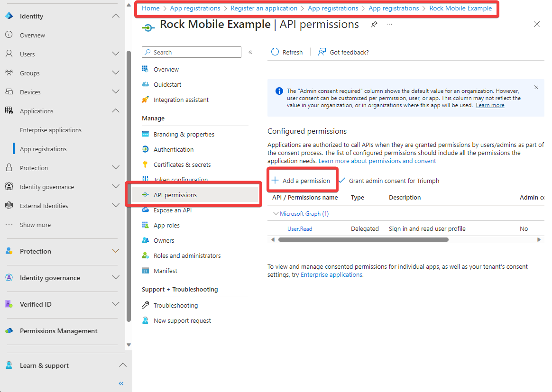Viewport: 552px width, 392px height.
Task: Close the API permissions blade
Action: click(536, 24)
